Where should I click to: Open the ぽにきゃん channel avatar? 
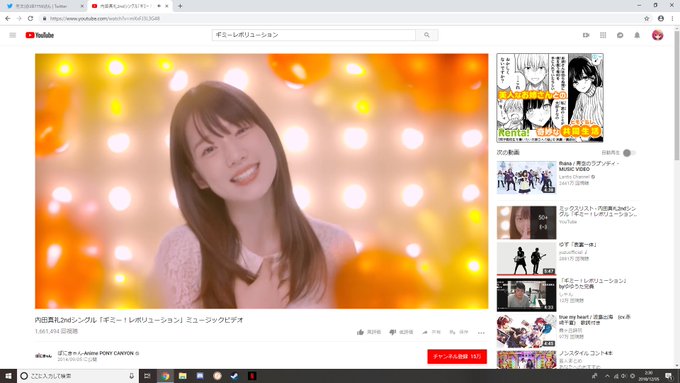click(43, 356)
